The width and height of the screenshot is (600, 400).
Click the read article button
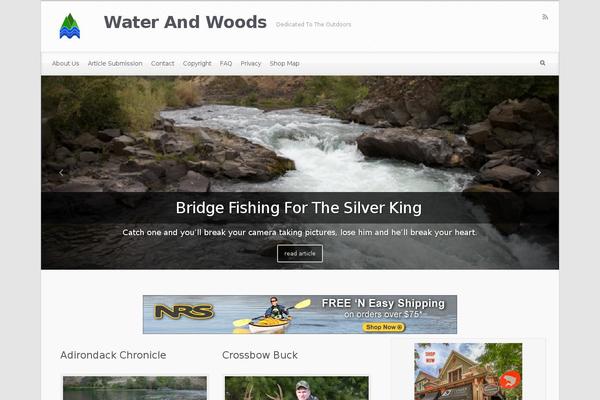click(x=300, y=253)
